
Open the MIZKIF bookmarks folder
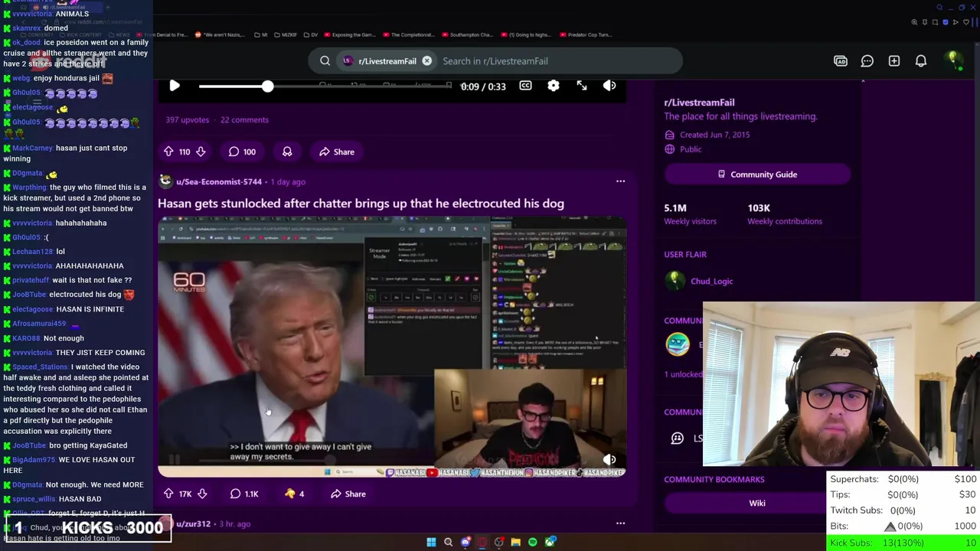(x=286, y=34)
